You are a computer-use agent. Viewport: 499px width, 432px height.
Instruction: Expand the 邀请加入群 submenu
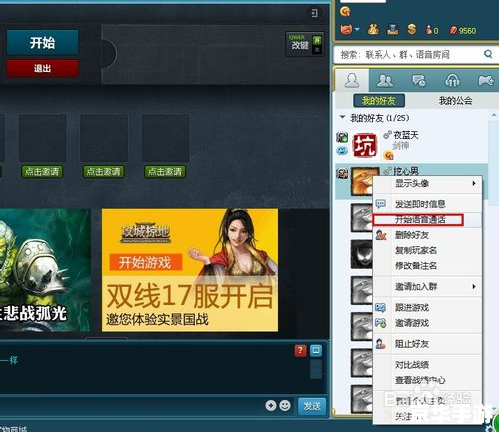(427, 286)
